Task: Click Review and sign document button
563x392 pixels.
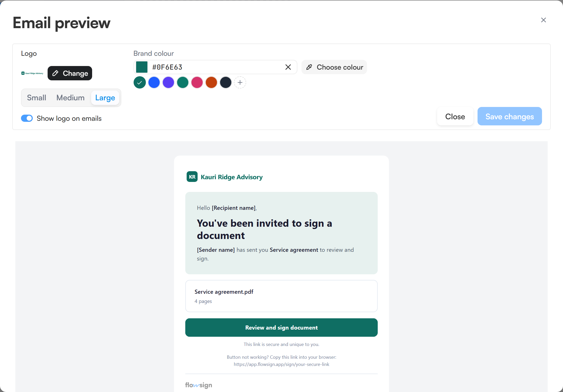Action: pos(281,328)
